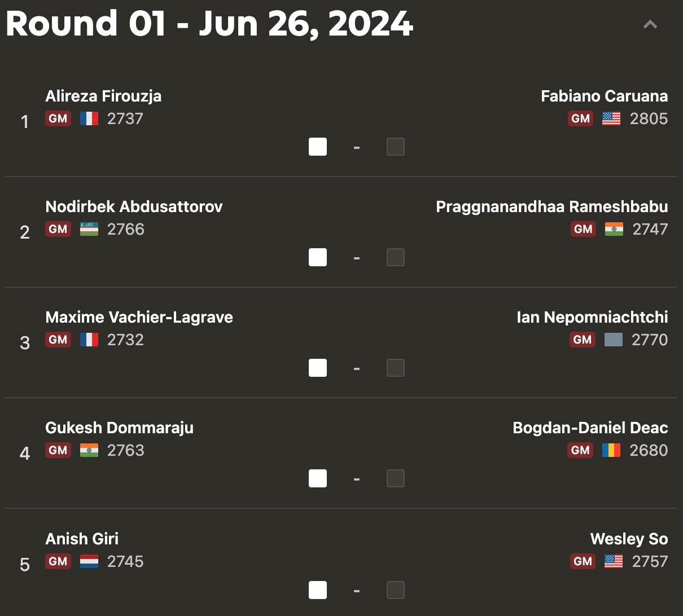683x616 pixels.
Task: Select dark square in Abdusattorov vs Praggnanandhaa game
Action: pyautogui.click(x=396, y=257)
